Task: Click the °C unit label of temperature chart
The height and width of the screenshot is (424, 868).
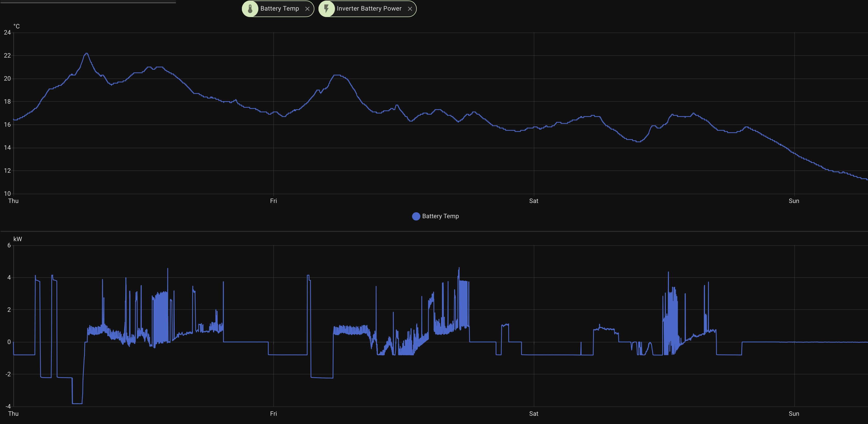Action: point(17,26)
